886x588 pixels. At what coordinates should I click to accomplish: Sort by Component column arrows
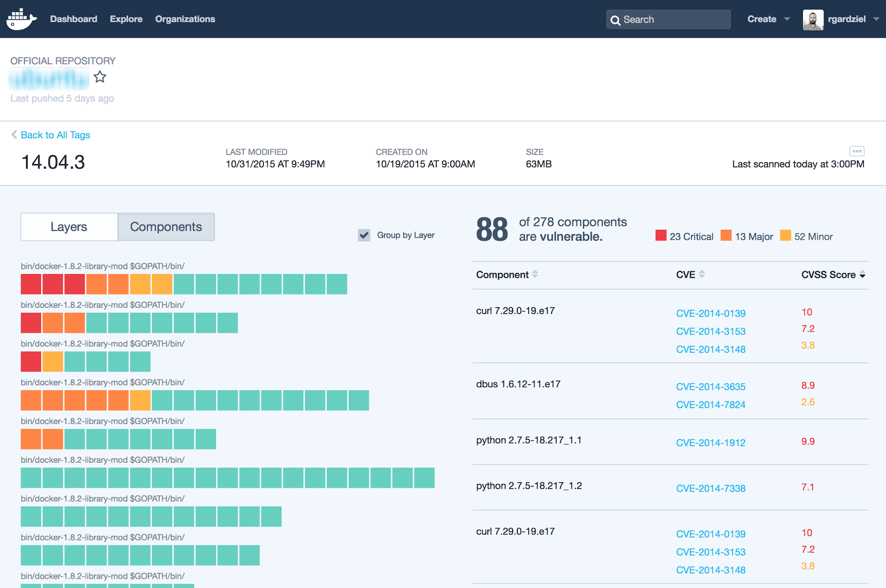pos(535,274)
